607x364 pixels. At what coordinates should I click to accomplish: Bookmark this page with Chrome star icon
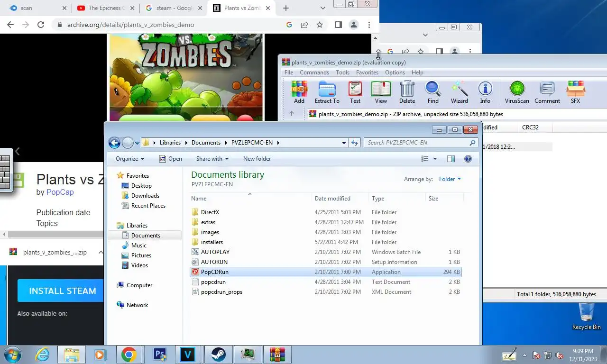[320, 25]
